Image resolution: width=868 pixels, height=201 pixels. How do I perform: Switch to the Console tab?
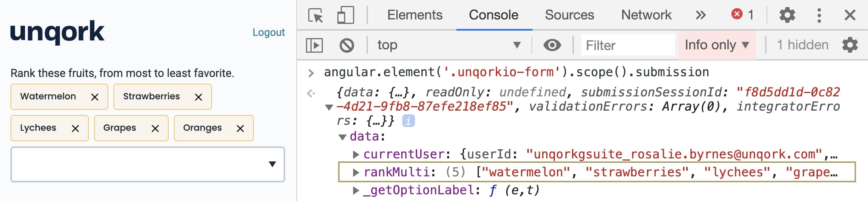click(x=493, y=15)
